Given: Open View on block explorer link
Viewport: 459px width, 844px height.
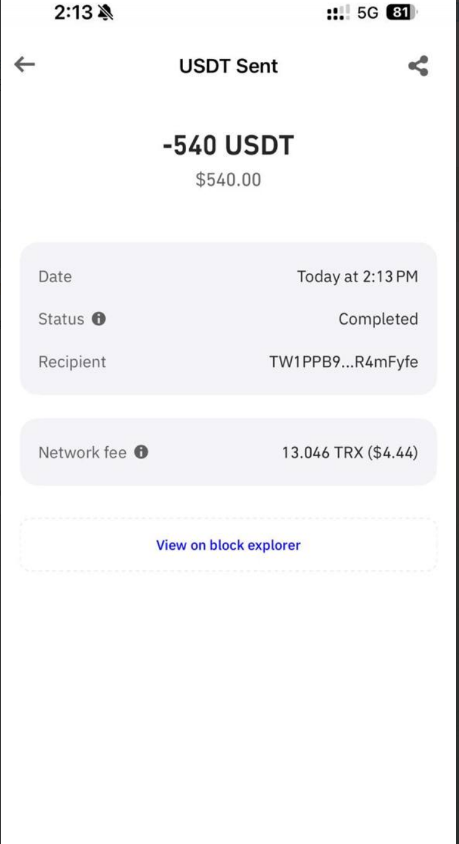Looking at the screenshot, I should (x=228, y=545).
